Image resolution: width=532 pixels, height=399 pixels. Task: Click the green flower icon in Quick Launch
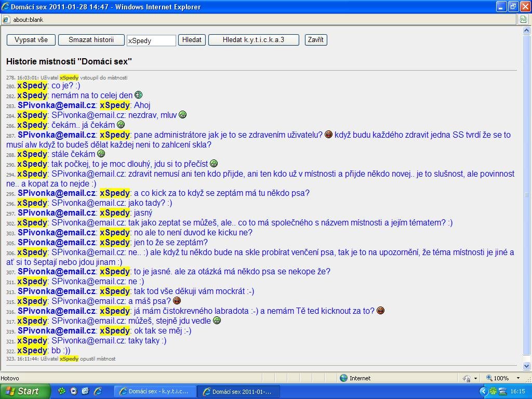(x=62, y=391)
